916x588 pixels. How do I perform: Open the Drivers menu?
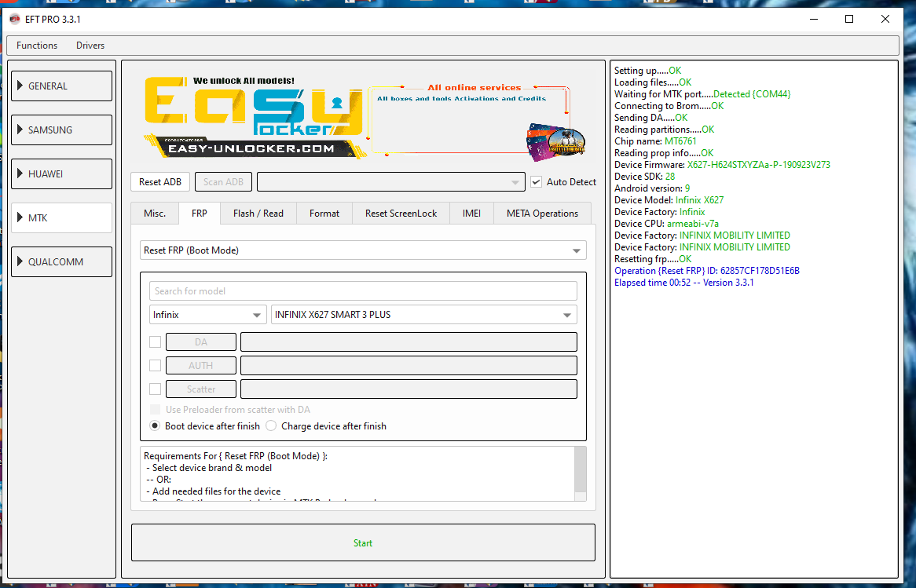tap(90, 45)
